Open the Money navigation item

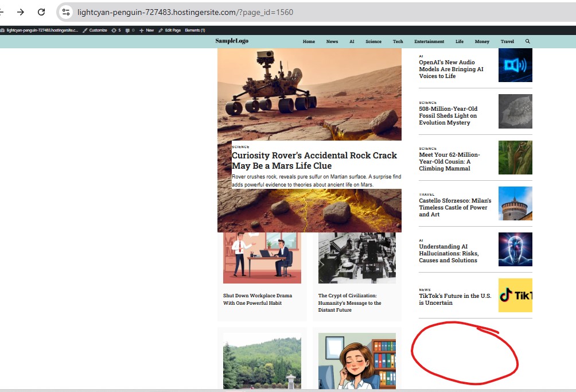[482, 41]
